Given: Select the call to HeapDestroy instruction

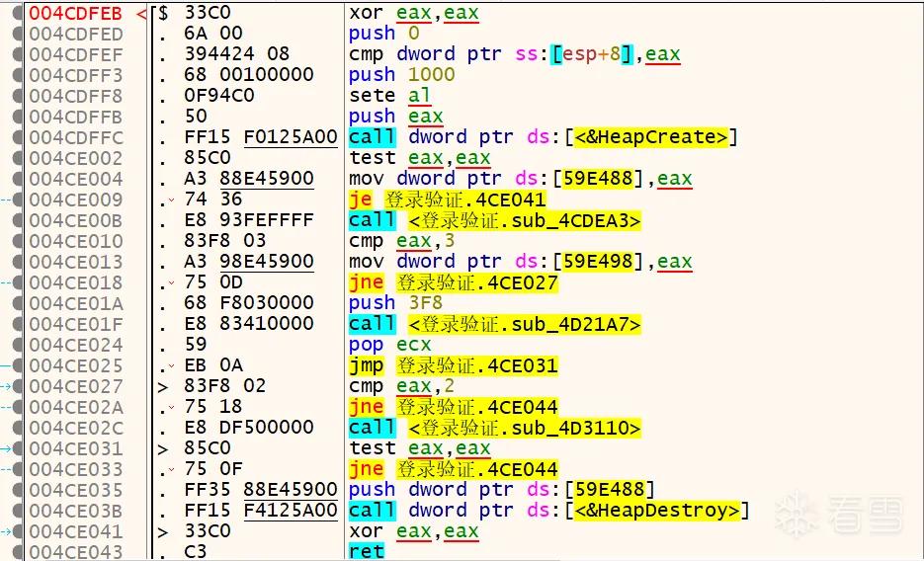Looking at the screenshot, I should point(548,511).
